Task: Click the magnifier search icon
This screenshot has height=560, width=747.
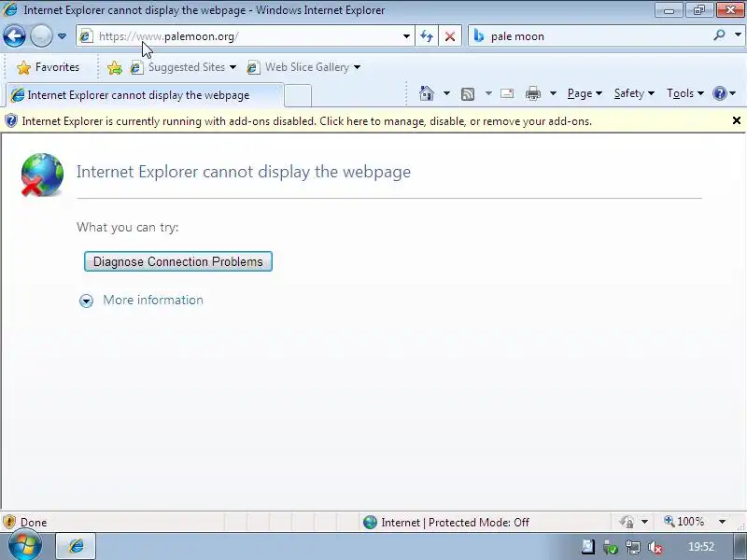Action: [719, 35]
